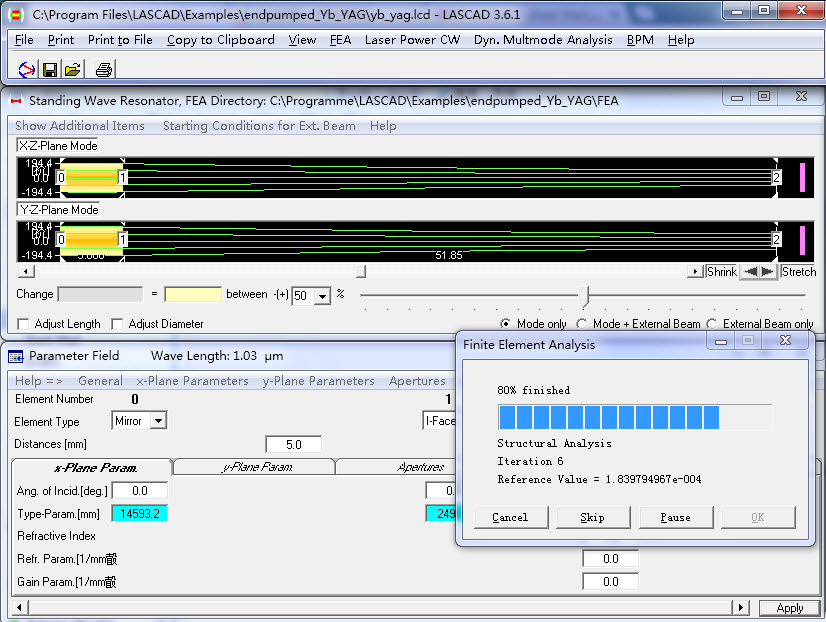Open y-Plane Parameters menu
This screenshot has height=622, width=826.
pyautogui.click(x=319, y=381)
